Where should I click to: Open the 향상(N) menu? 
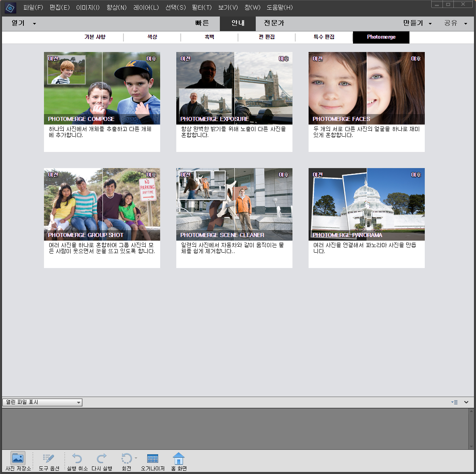click(x=116, y=8)
